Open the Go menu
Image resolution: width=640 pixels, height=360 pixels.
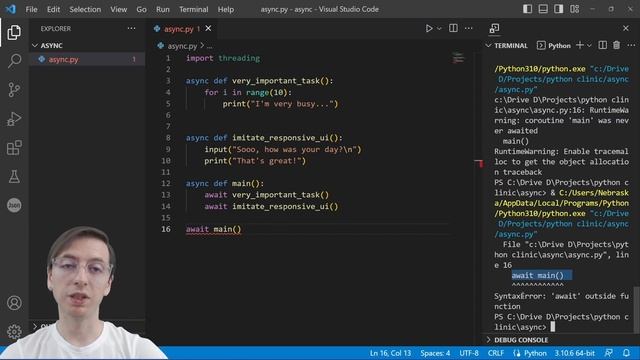coord(141,9)
